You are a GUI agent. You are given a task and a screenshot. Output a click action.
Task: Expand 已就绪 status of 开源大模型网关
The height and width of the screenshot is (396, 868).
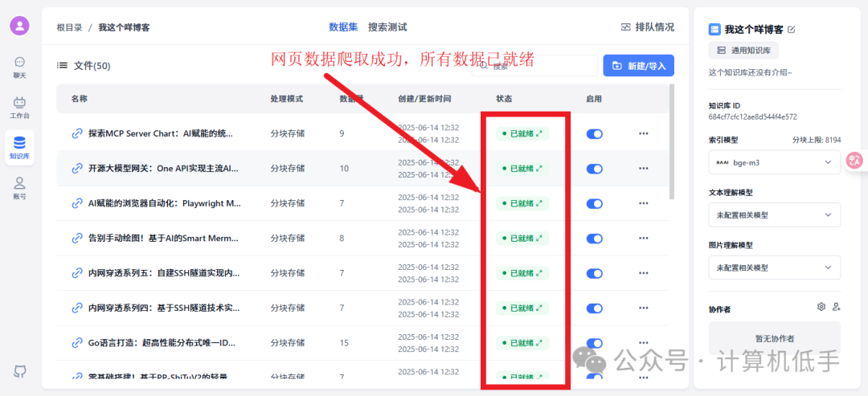(x=539, y=168)
